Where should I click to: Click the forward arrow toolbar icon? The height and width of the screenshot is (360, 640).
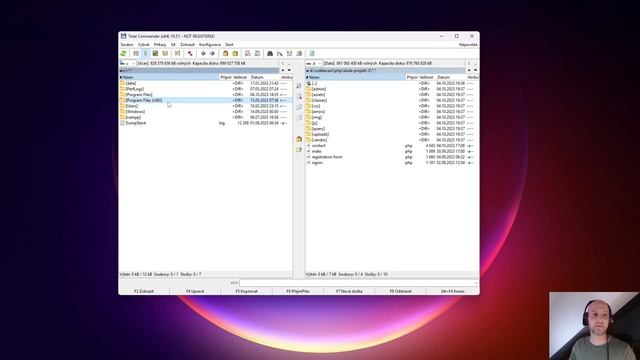point(212,53)
